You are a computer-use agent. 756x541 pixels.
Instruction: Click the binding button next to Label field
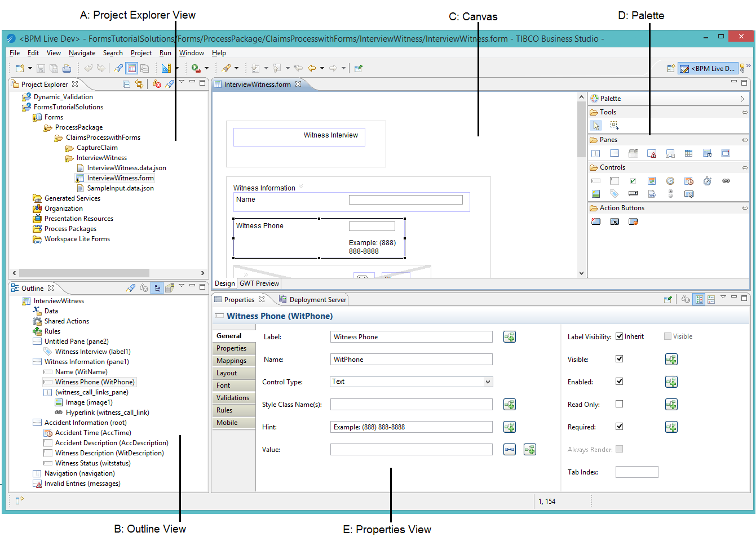(509, 337)
